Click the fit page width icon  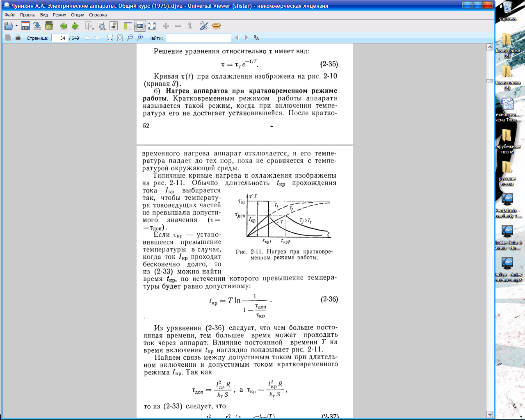point(110,38)
